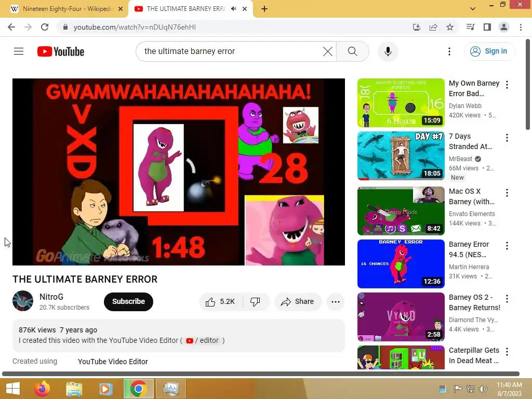
Task: Open a new tab with the plus button
Action: click(x=264, y=9)
